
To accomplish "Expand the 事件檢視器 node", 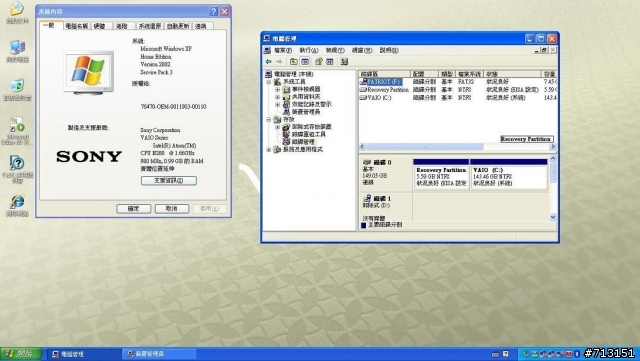I will (x=278, y=89).
